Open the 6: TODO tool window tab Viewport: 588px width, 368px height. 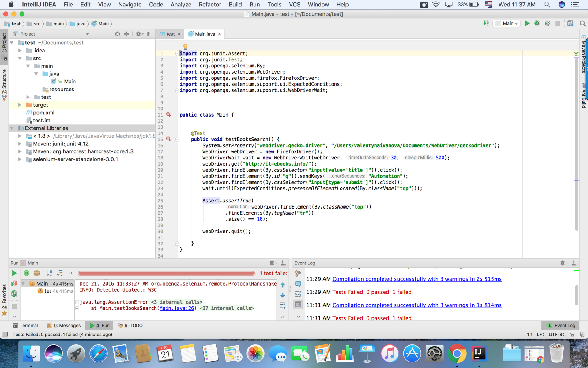(x=130, y=325)
